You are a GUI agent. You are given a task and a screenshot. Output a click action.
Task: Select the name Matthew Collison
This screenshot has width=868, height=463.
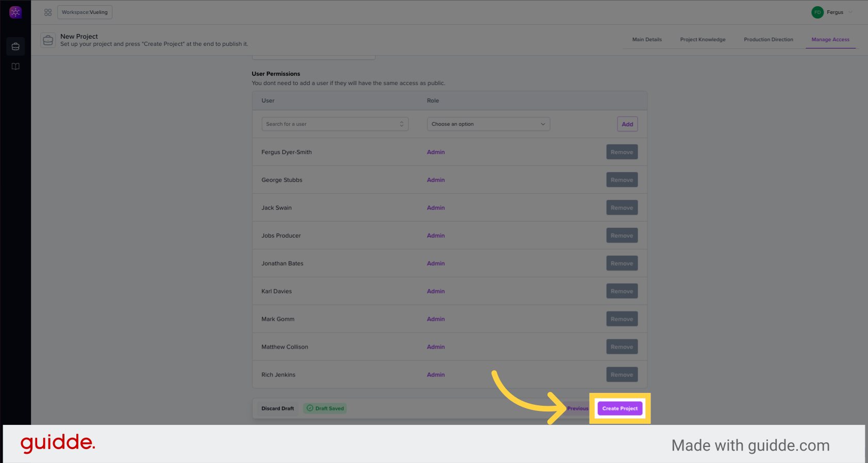[285, 347]
